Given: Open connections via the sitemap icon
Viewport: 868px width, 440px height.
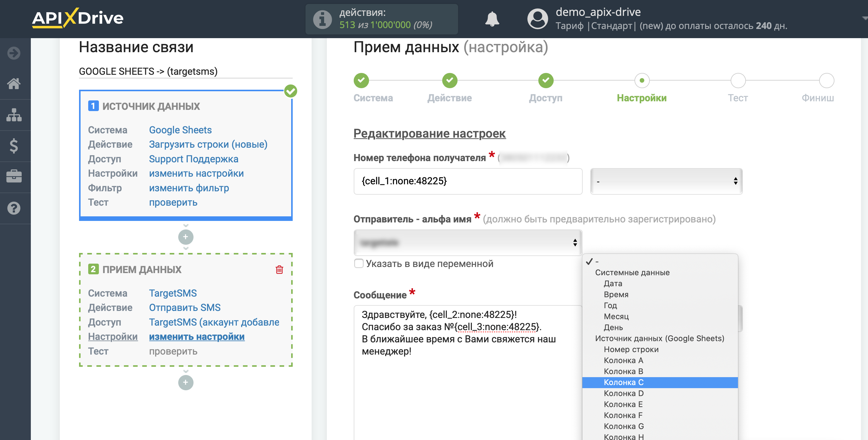Looking at the screenshot, I should click(14, 115).
